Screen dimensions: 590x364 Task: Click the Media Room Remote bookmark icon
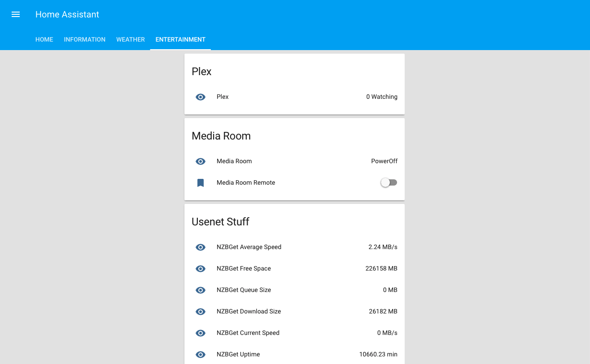[x=201, y=183]
